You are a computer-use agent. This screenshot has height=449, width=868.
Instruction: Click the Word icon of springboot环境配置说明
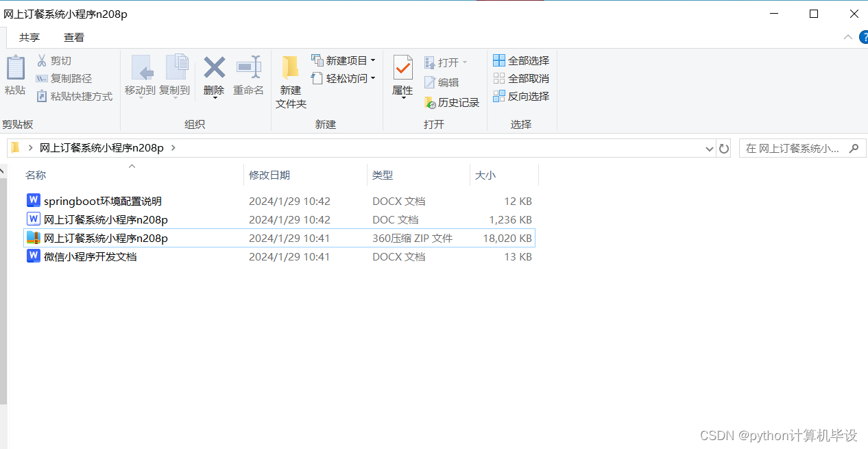coord(34,200)
